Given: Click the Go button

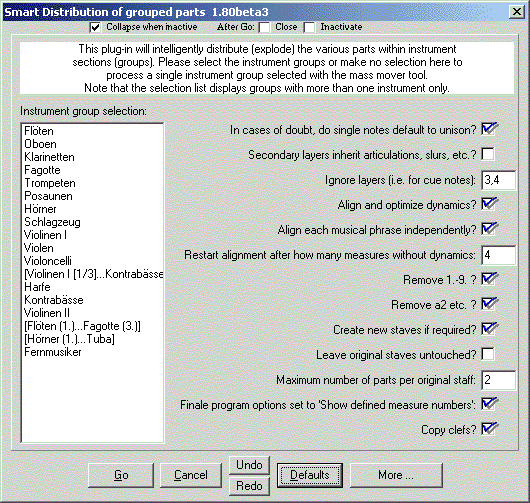Looking at the screenshot, I should point(121,475).
